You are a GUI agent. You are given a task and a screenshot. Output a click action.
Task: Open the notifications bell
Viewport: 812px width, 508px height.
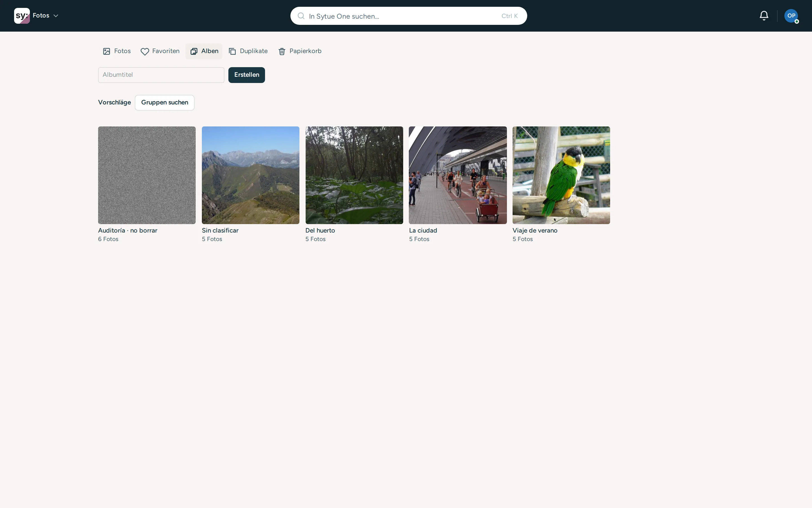[764, 16]
